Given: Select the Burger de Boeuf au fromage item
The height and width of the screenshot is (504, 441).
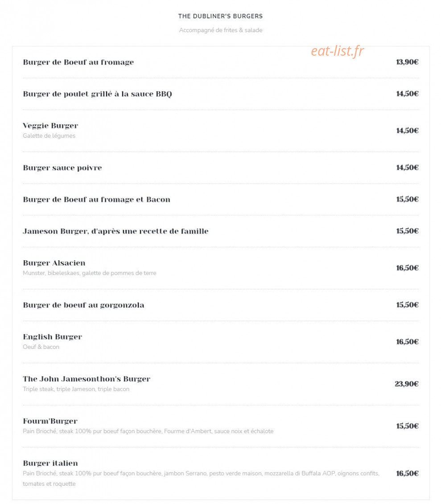Looking at the screenshot, I should [78, 62].
